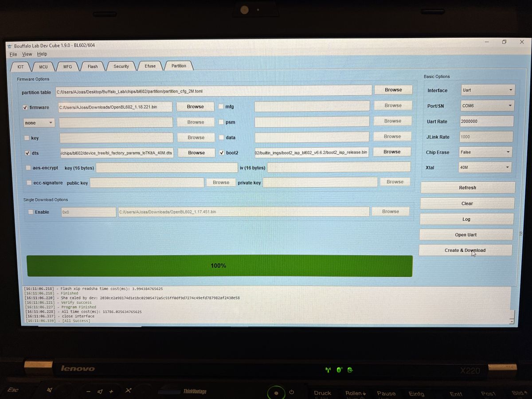The height and width of the screenshot is (399, 532).
Task: Click the Open Uart button
Action: click(x=466, y=235)
